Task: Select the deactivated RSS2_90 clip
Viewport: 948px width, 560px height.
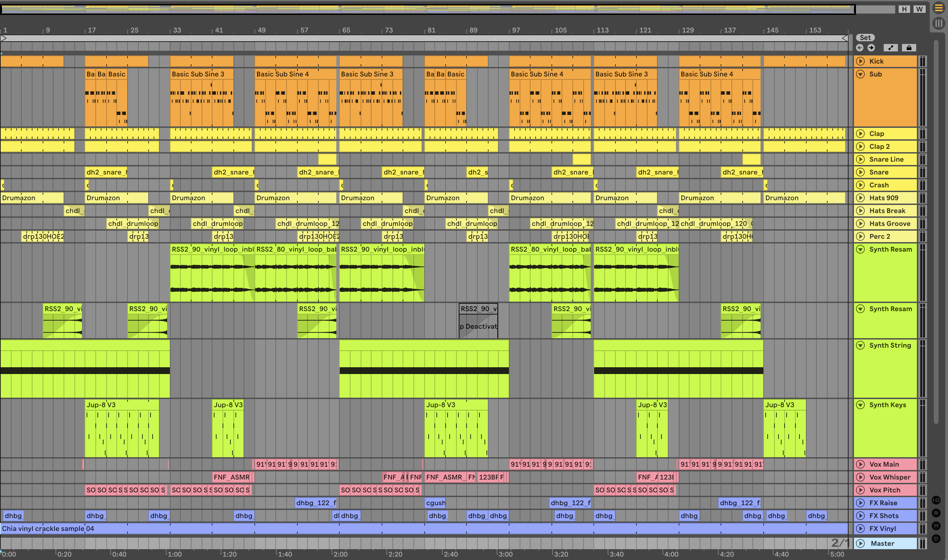Action: click(x=478, y=309)
